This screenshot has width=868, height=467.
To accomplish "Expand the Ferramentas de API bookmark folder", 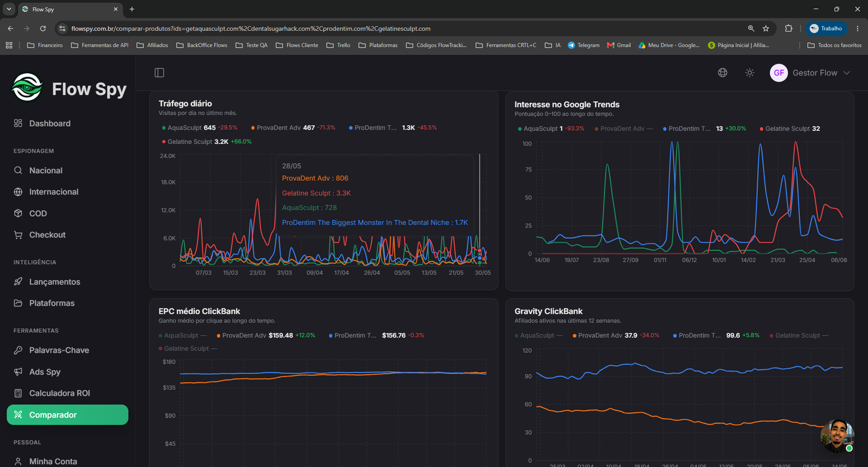I will (x=100, y=45).
